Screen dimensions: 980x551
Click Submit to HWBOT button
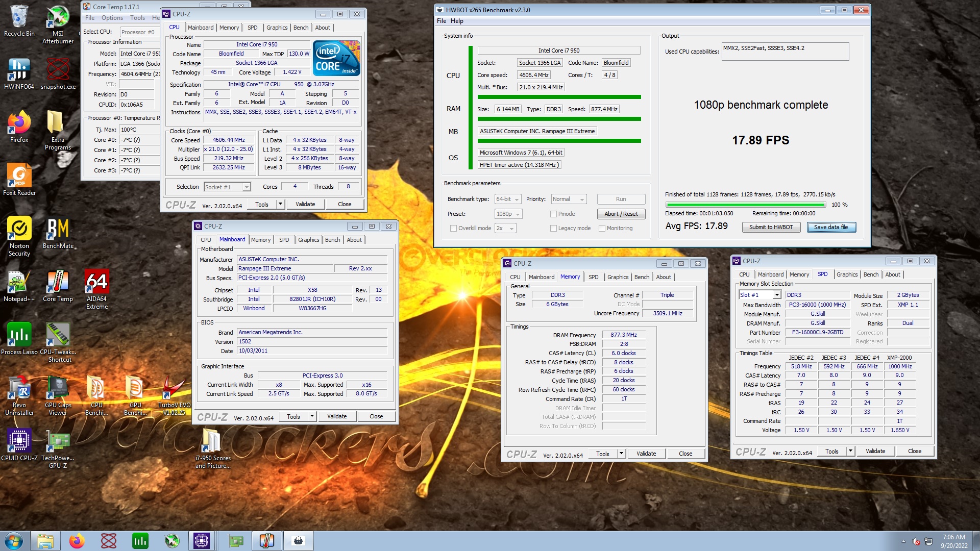(x=771, y=228)
